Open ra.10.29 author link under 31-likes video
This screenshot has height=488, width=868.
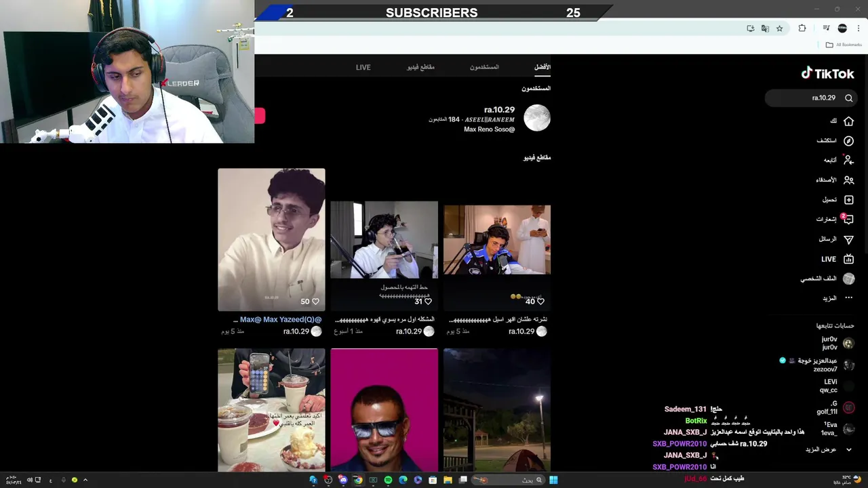coord(409,331)
